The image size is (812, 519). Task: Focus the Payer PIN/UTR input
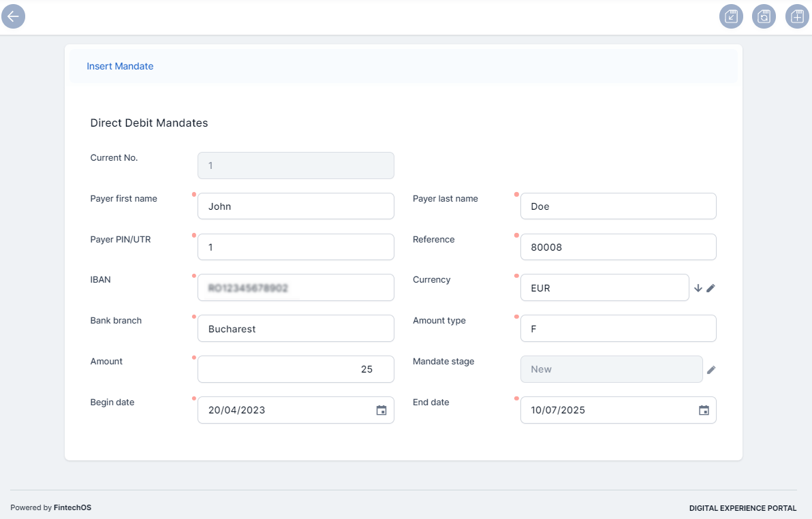pyautogui.click(x=296, y=247)
